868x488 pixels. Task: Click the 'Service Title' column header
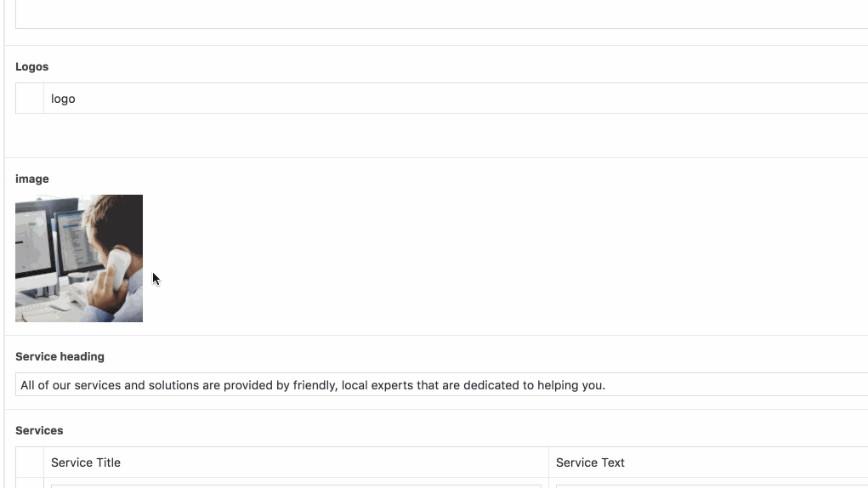(x=86, y=462)
